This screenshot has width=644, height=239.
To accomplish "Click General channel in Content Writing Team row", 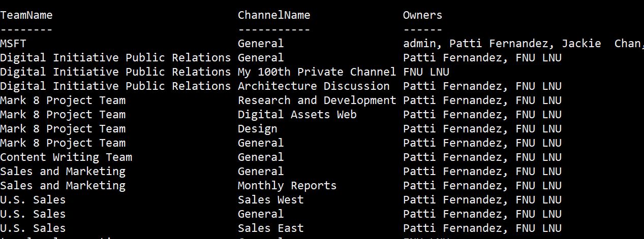I will (260, 157).
